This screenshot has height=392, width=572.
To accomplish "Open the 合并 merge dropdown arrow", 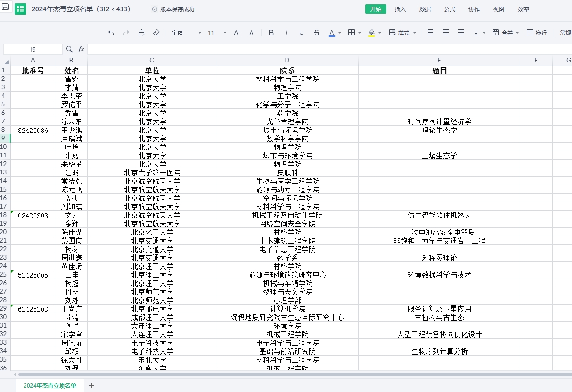I will point(517,33).
